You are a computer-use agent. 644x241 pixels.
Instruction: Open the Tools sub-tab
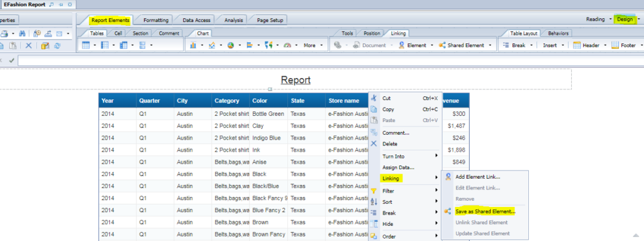pos(347,33)
